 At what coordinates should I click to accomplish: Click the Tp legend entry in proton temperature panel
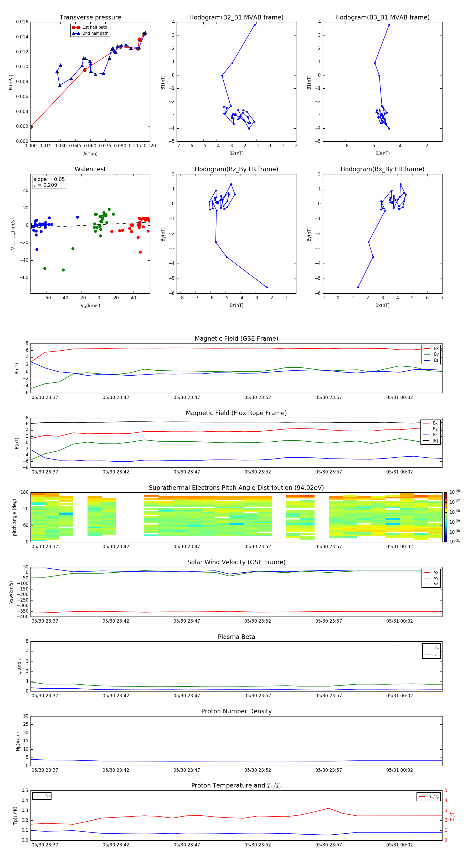coord(42,796)
